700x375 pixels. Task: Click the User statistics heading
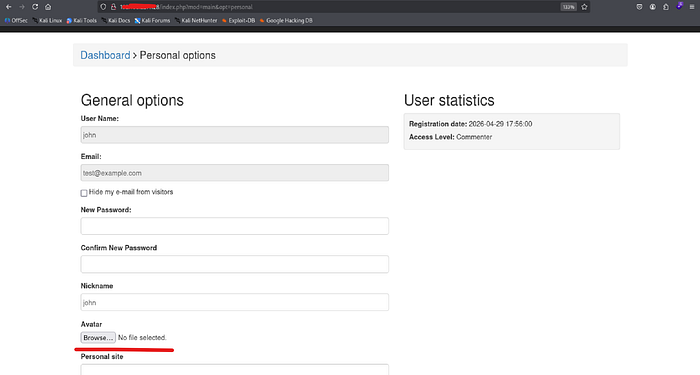point(449,100)
